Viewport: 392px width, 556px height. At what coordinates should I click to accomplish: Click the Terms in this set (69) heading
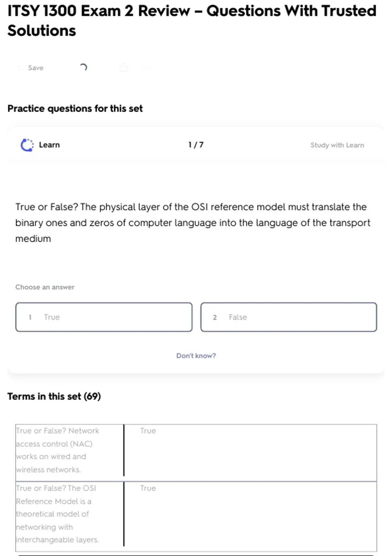(54, 396)
